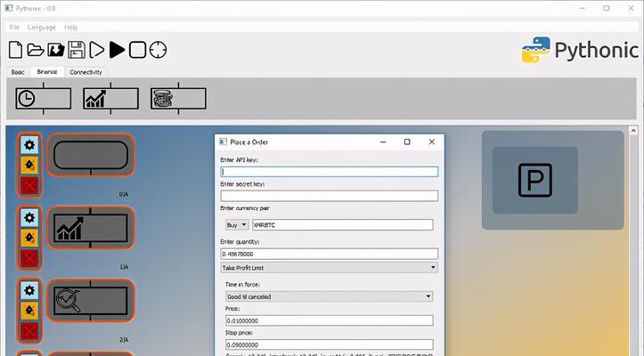
Task: Click the canvas scrollbar up arrow
Action: (x=633, y=131)
